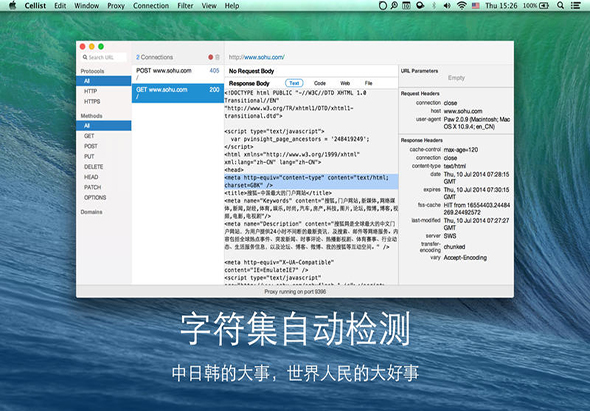Click the server SWS value
This screenshot has width=590, height=411.
(450, 236)
